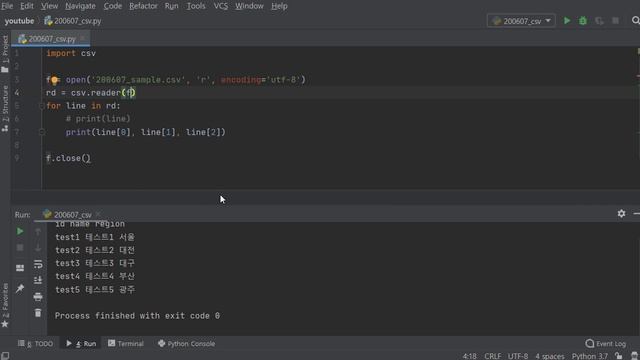Open 200607_csv run configuration dropdown
The image size is (640, 360).
(521, 21)
